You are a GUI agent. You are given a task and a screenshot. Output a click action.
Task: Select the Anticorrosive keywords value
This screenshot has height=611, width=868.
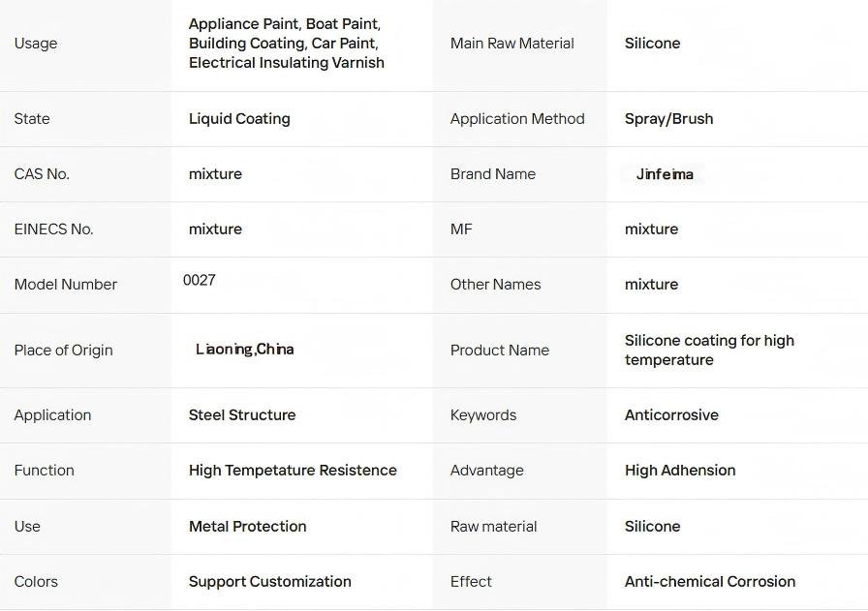point(671,415)
